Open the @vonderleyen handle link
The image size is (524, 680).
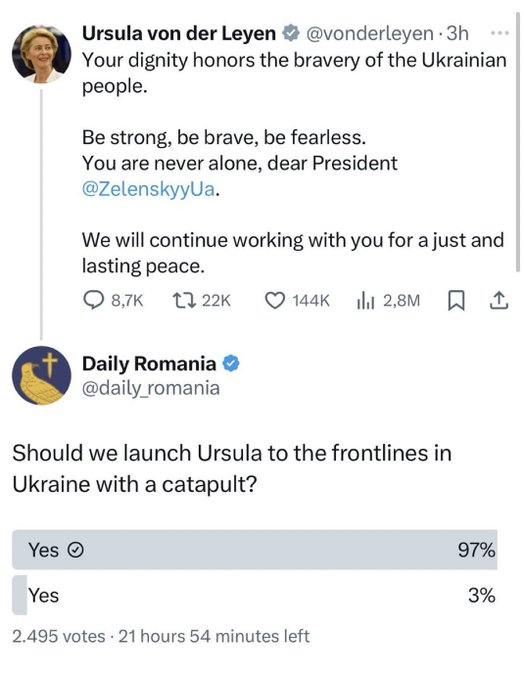click(370, 33)
